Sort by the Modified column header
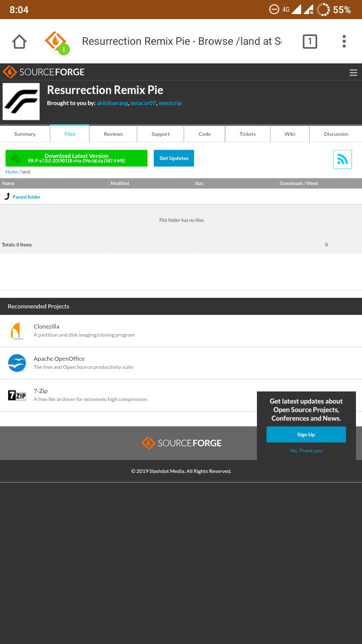 click(151, 183)
